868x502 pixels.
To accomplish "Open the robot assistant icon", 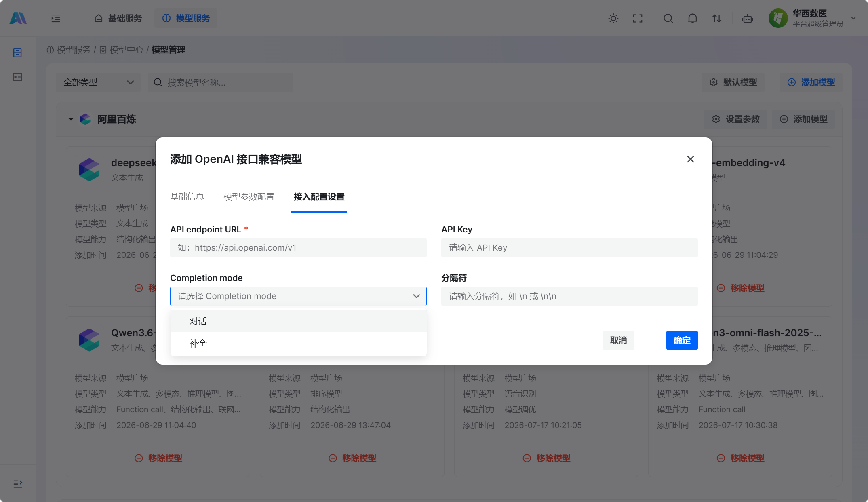I will click(x=748, y=18).
